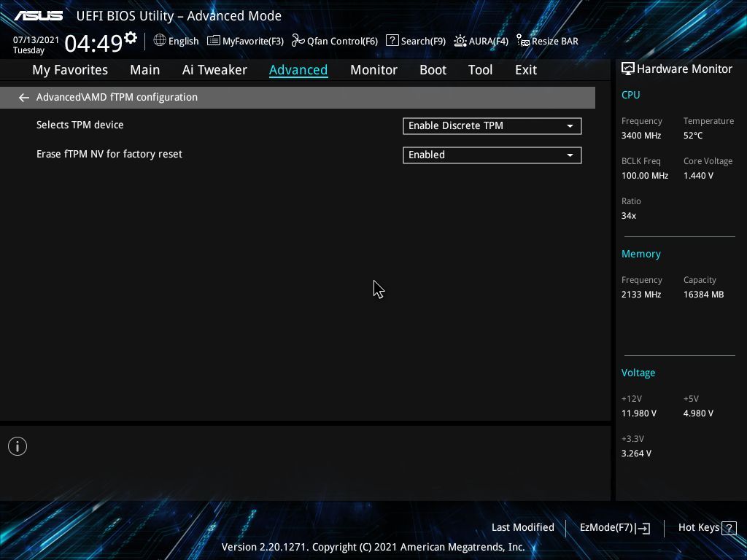Click the gear icon next to the clock
747x560 pixels.
(131, 38)
